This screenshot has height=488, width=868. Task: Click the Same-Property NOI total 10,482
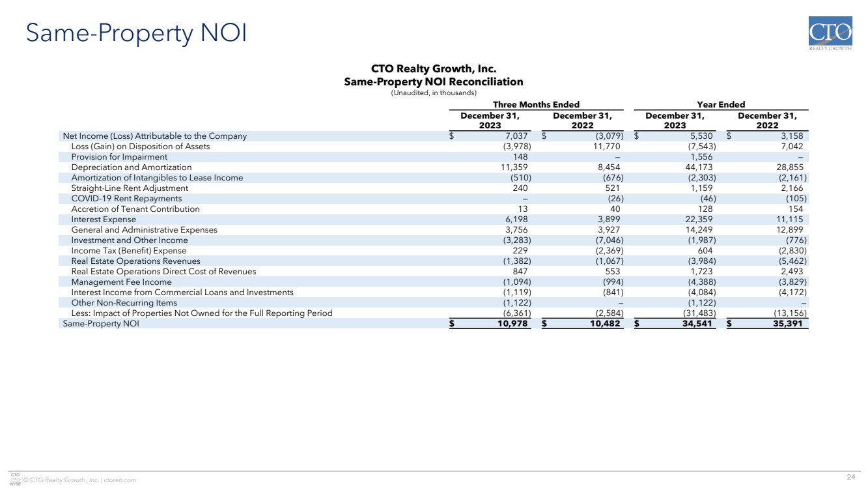coord(605,324)
